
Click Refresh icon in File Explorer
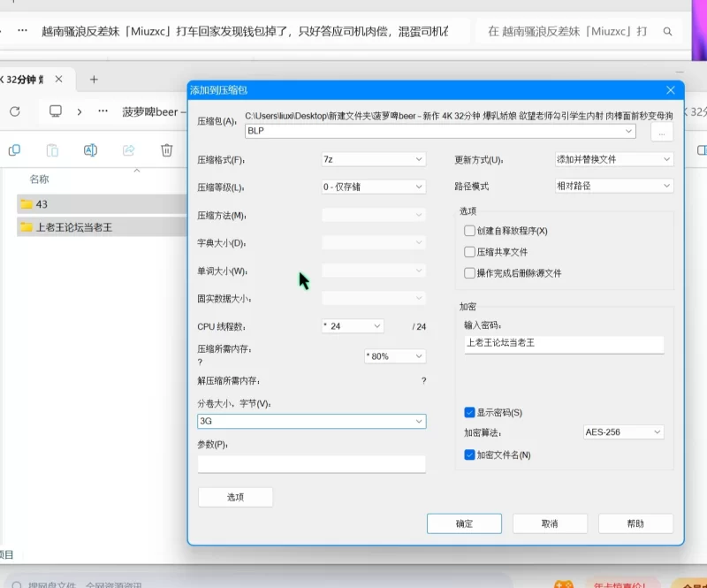[15, 111]
